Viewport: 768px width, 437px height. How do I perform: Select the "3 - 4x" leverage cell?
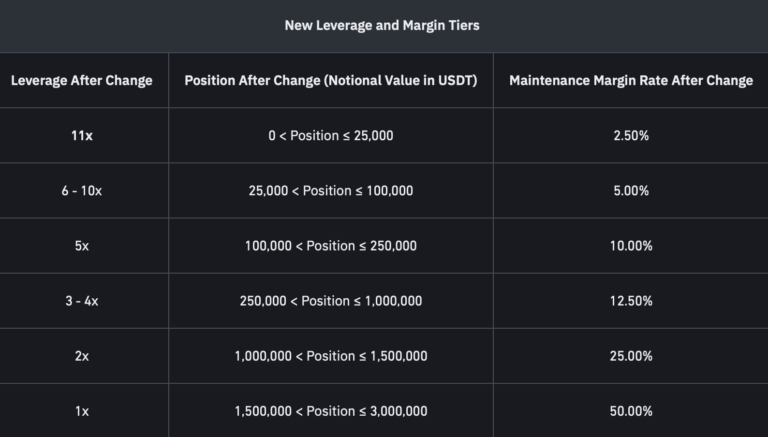tap(82, 300)
